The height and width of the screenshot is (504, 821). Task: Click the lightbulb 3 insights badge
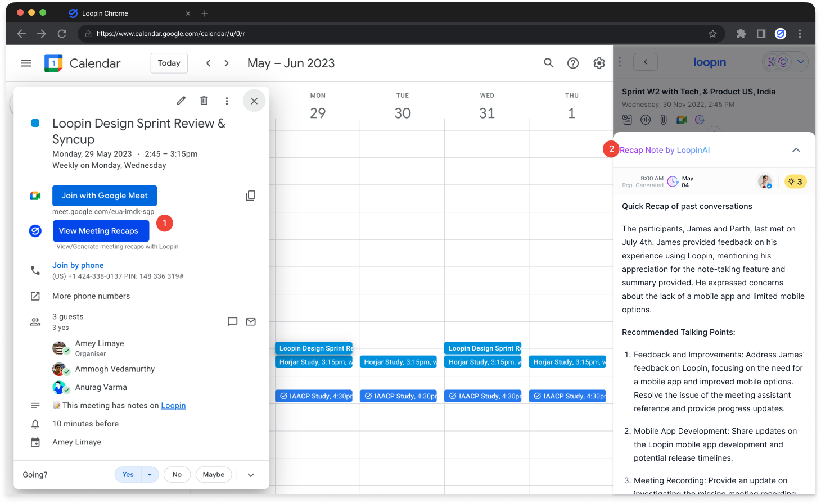pos(795,181)
